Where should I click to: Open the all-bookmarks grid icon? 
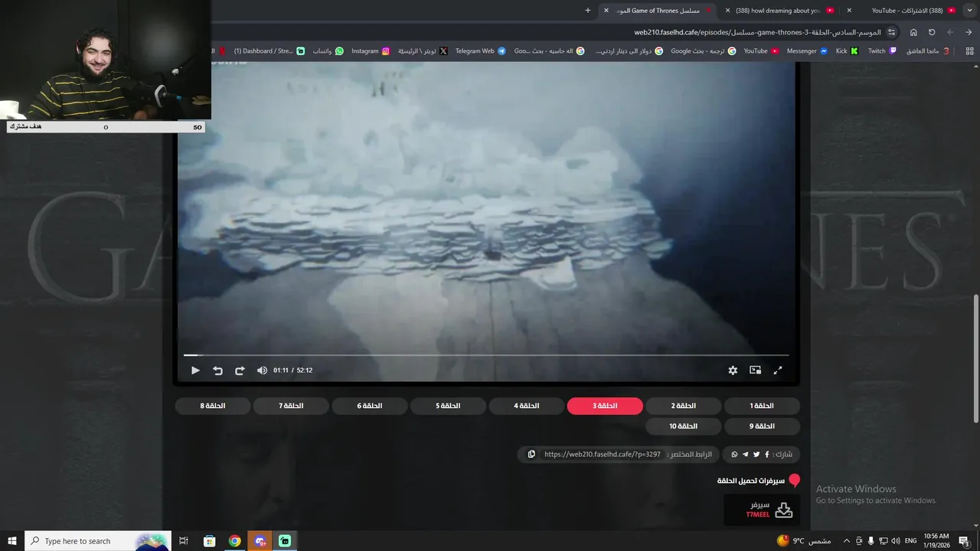click(969, 51)
